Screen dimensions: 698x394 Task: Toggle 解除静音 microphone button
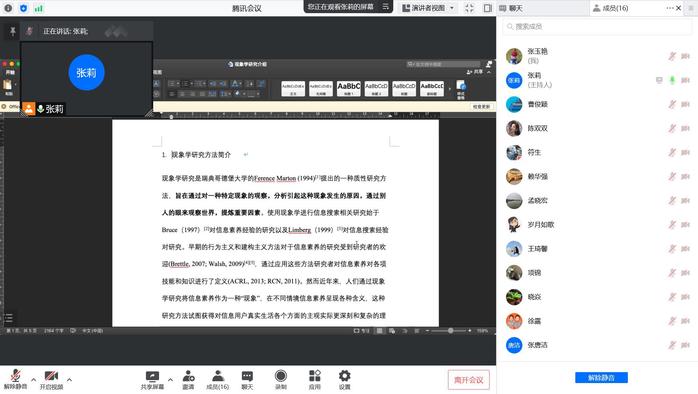coord(15,376)
